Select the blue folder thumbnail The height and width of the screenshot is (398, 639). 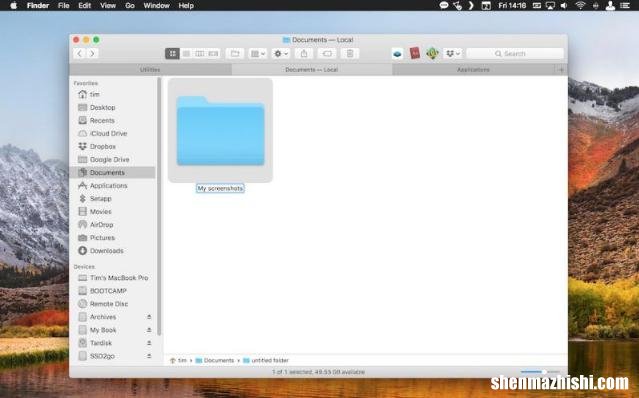220,130
